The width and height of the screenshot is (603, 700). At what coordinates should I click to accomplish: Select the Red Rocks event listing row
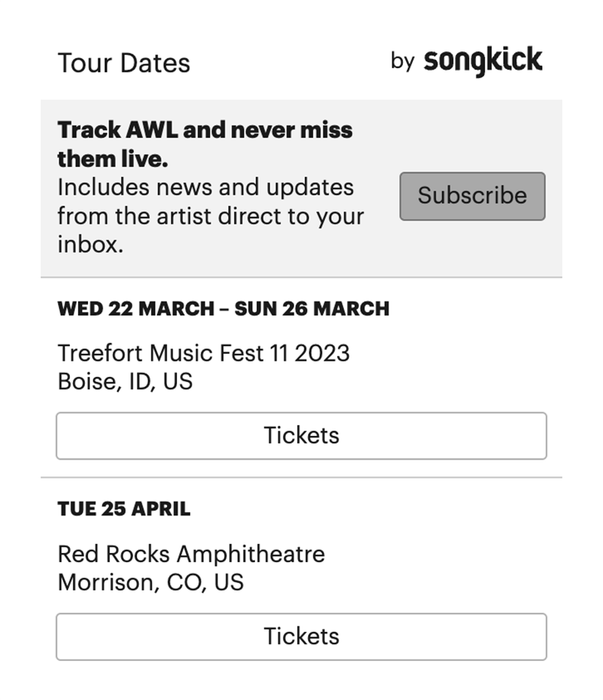click(301, 574)
